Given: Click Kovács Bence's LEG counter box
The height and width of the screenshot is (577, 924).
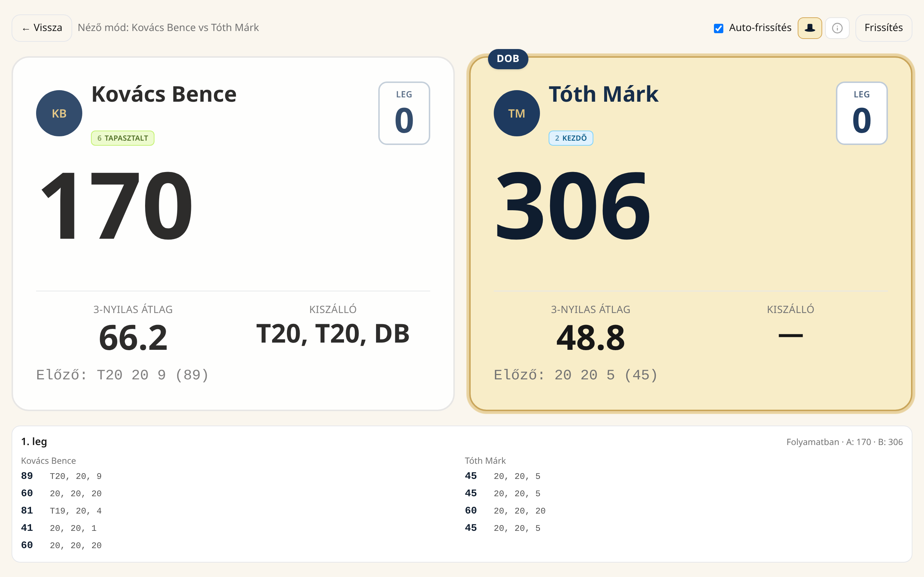Looking at the screenshot, I should click(404, 113).
